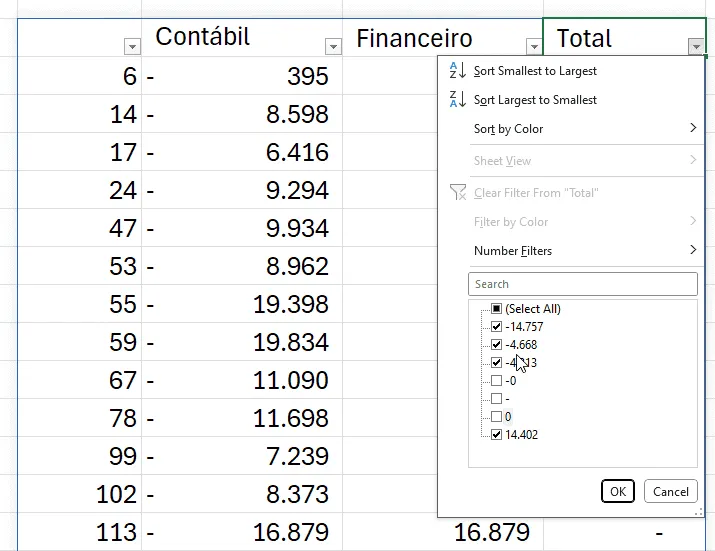Uncheck the filter value below -4.668
The width and height of the screenshot is (715, 551).
[x=497, y=363]
